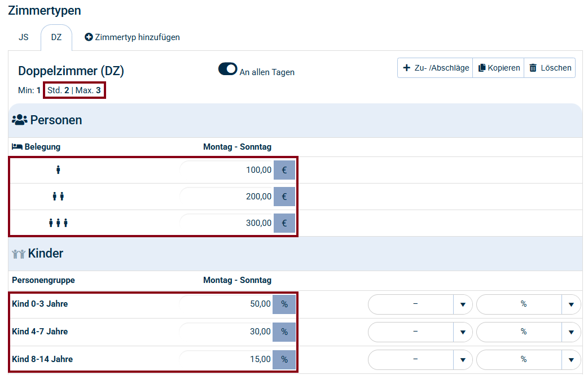The height and width of the screenshot is (379, 588).
Task: Delete the room type with Löschen
Action: 550,68
